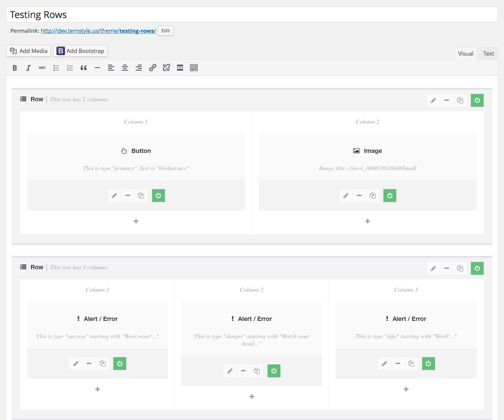Click Edit next to the permalink
This screenshot has width=504, height=420.
point(165,31)
